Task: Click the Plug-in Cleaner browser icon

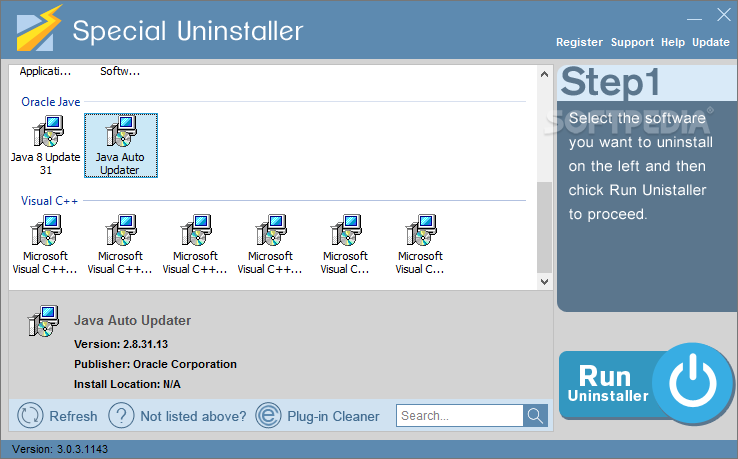Action: [268, 416]
